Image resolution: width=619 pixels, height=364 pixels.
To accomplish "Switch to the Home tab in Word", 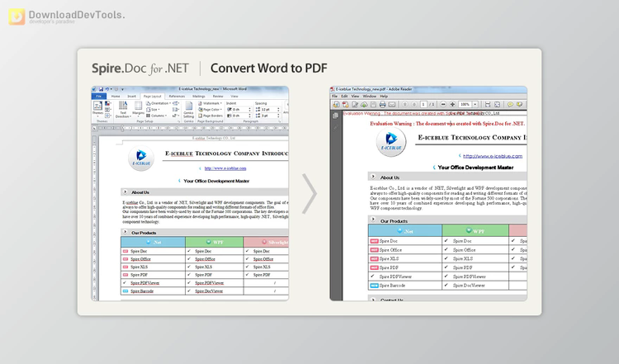I will (x=116, y=97).
